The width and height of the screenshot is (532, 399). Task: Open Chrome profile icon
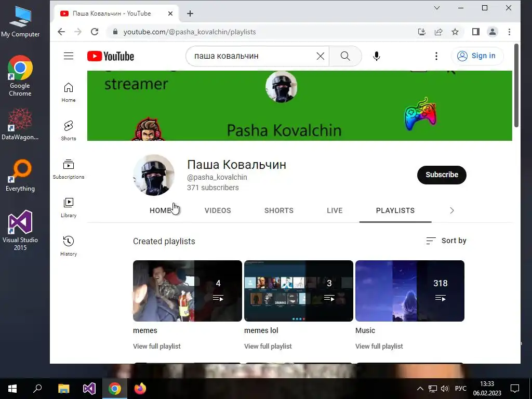493,32
